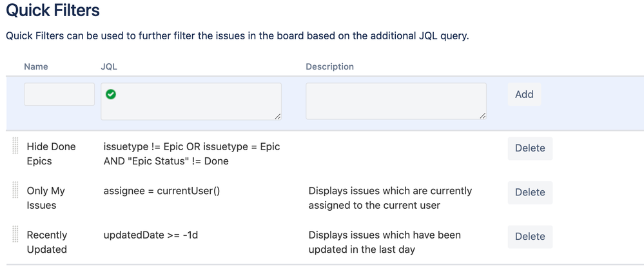644x274 pixels.
Task: Edit the assignee = currentUser() JQL query
Action: coord(162,191)
